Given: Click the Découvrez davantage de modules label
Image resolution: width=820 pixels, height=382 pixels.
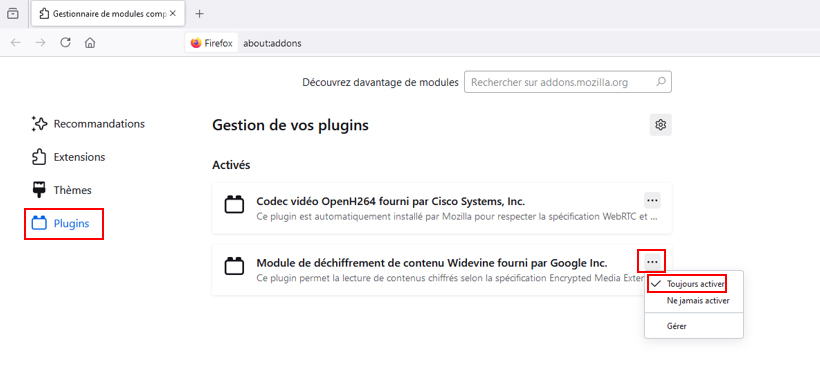Looking at the screenshot, I should (x=380, y=83).
